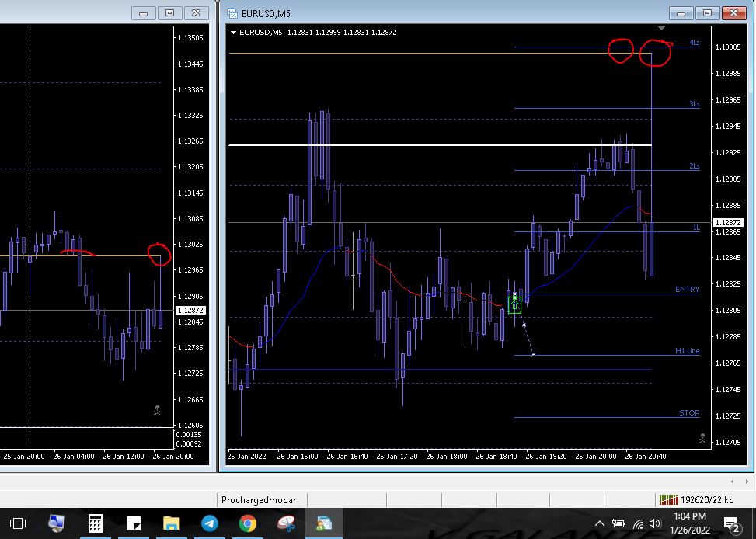The height and width of the screenshot is (539, 756).
Task: Minimize the left chart window
Action: [143, 13]
